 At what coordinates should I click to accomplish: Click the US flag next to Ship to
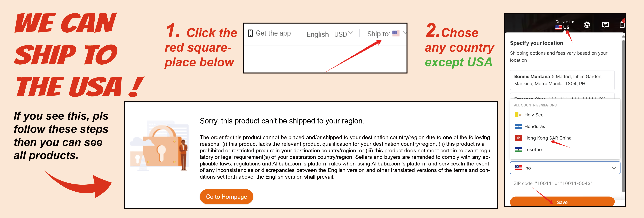point(396,34)
